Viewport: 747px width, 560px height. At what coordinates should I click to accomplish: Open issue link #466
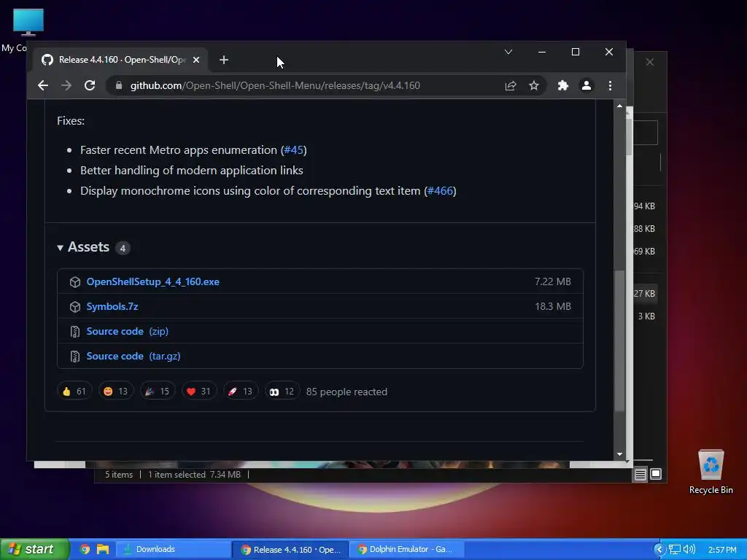pyautogui.click(x=440, y=191)
